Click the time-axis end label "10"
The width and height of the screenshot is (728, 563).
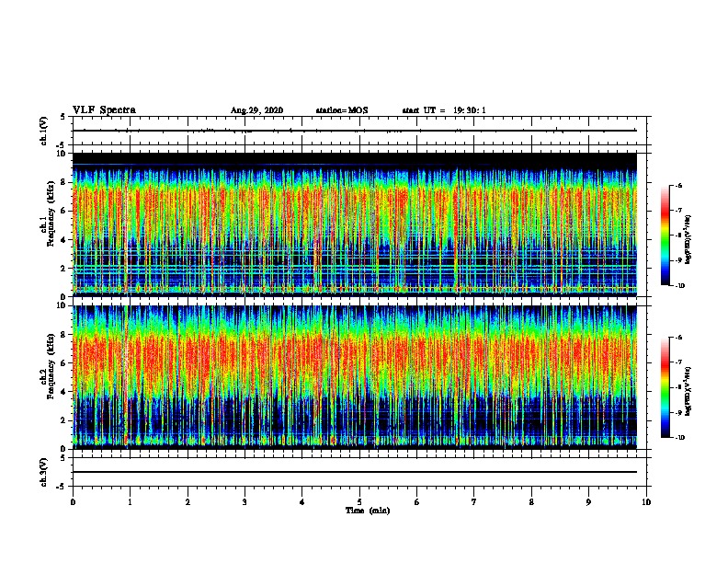coord(646,502)
